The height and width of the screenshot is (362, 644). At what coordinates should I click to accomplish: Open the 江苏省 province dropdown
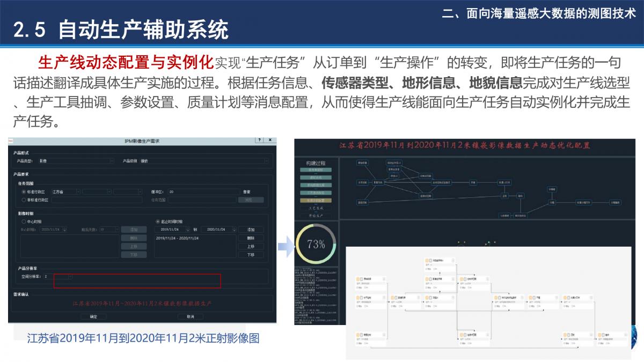(x=66, y=192)
